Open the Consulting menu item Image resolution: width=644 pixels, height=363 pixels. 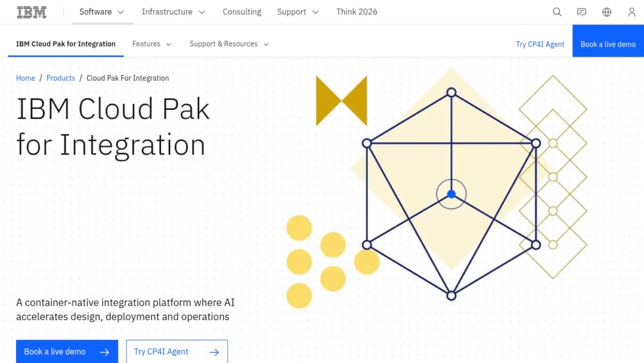(242, 12)
